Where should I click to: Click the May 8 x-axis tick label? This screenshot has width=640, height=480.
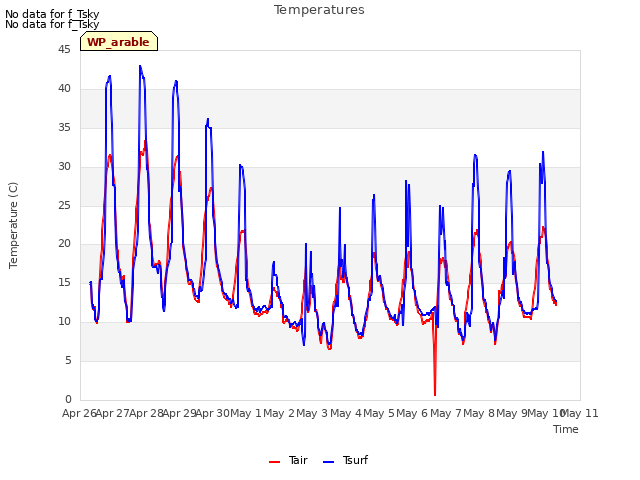pyautogui.click(x=479, y=413)
